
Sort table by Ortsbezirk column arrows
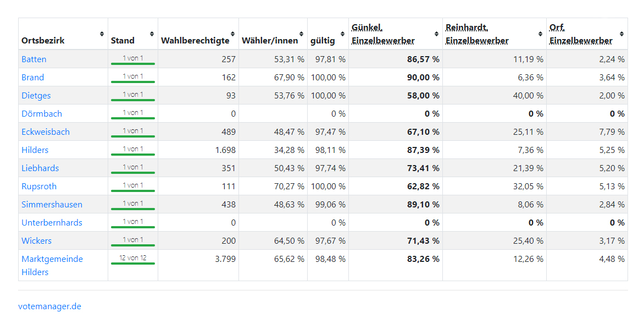coord(102,34)
